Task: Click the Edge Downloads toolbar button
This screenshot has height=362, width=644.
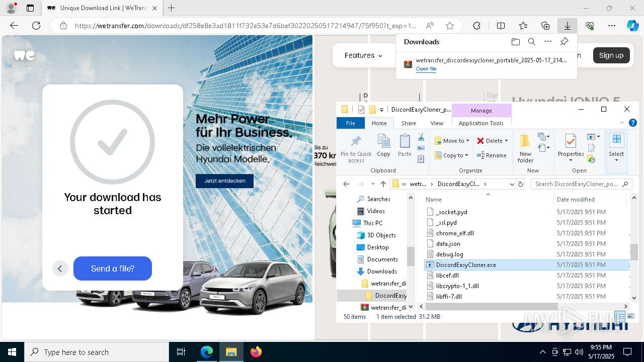Action: click(x=567, y=26)
